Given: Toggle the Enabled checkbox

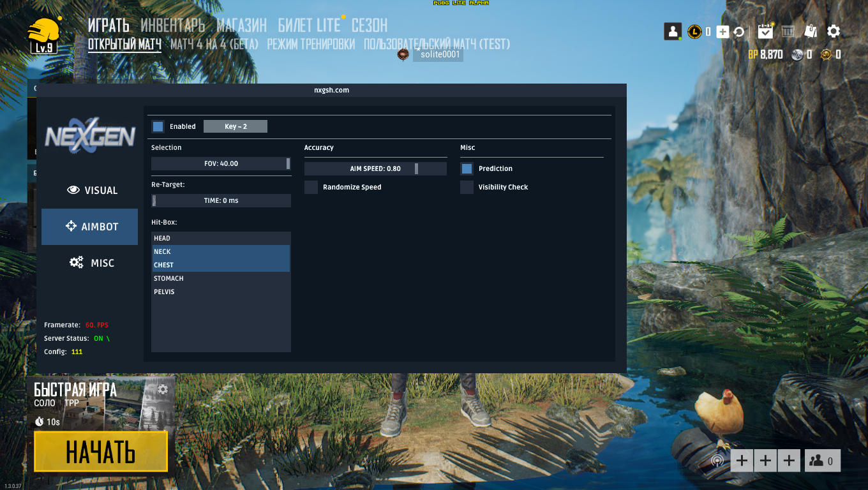Looking at the screenshot, I should pos(158,126).
